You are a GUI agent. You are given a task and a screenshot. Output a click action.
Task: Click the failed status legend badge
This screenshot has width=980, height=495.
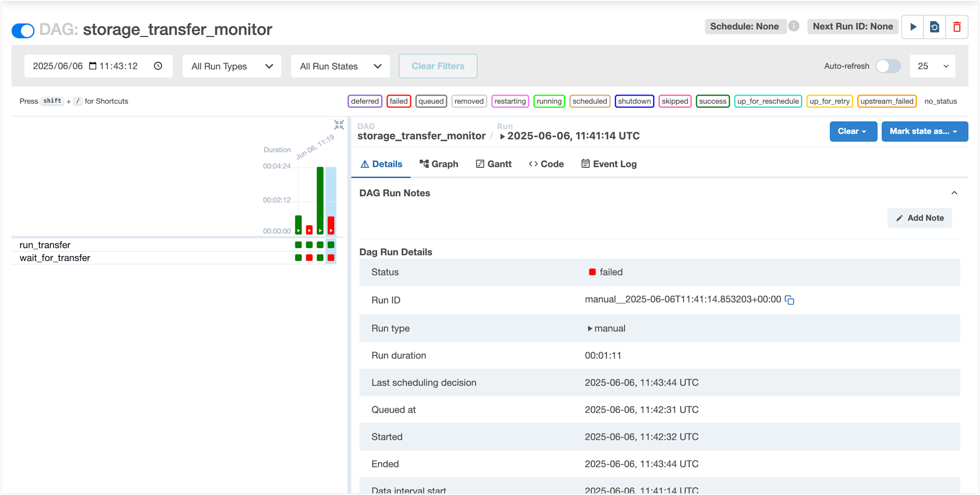399,101
